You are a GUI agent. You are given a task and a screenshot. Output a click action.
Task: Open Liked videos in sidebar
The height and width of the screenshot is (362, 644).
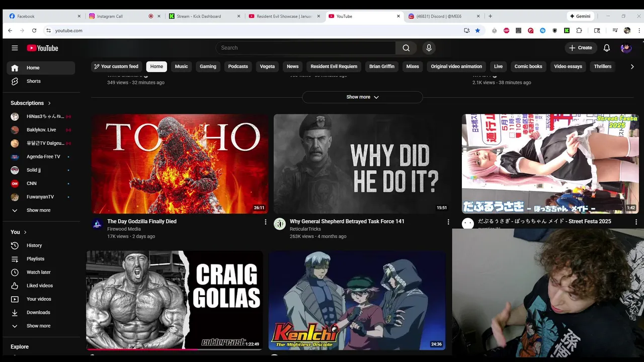coord(41,286)
